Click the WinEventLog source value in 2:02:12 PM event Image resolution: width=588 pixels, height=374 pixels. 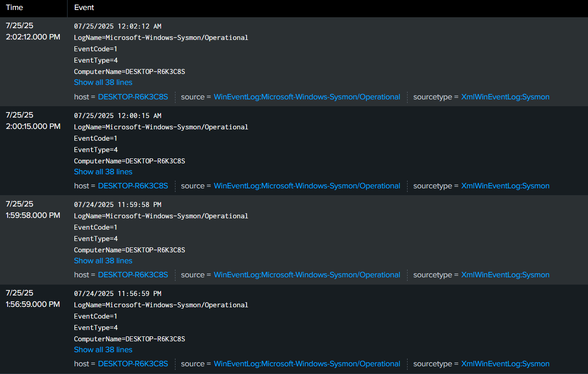click(x=307, y=97)
